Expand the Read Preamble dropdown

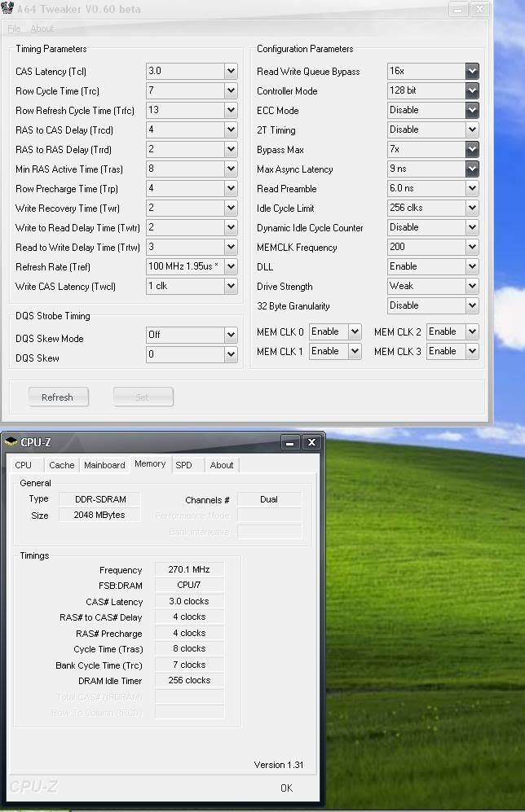[x=472, y=188]
